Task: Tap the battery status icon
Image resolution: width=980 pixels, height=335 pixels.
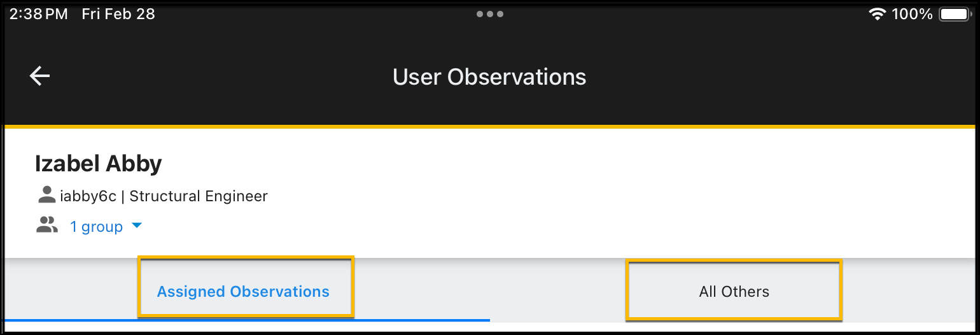Action: [x=954, y=14]
